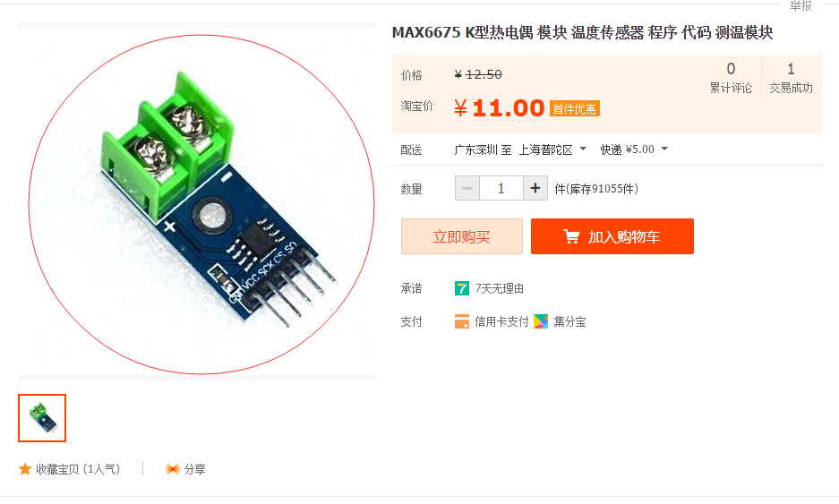Click the orange favorite star icon
Viewport: 839px width, 504px height.
pos(24,469)
